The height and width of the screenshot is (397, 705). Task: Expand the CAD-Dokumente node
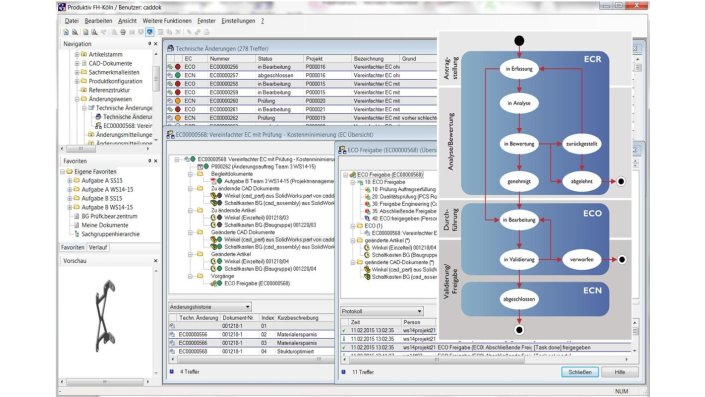[x=77, y=63]
